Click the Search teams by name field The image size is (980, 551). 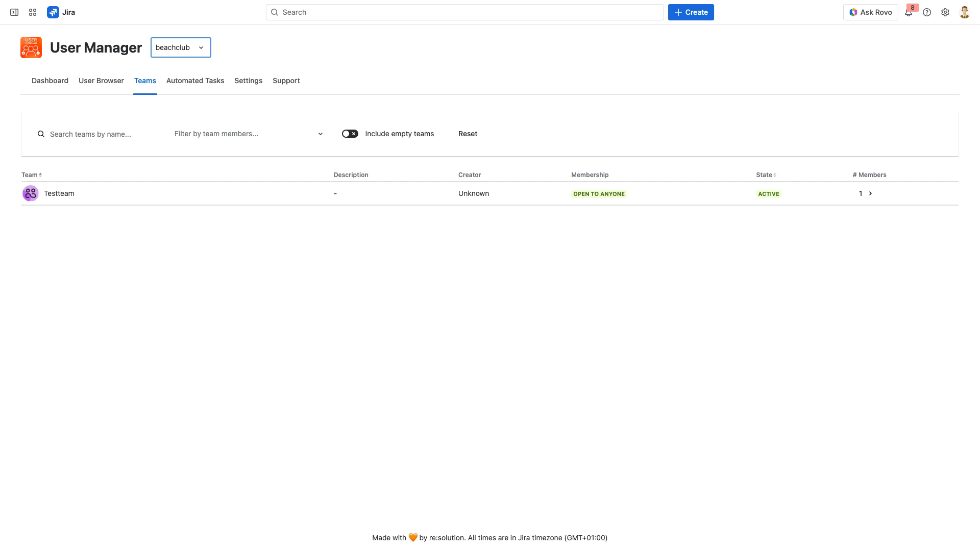tap(92, 134)
